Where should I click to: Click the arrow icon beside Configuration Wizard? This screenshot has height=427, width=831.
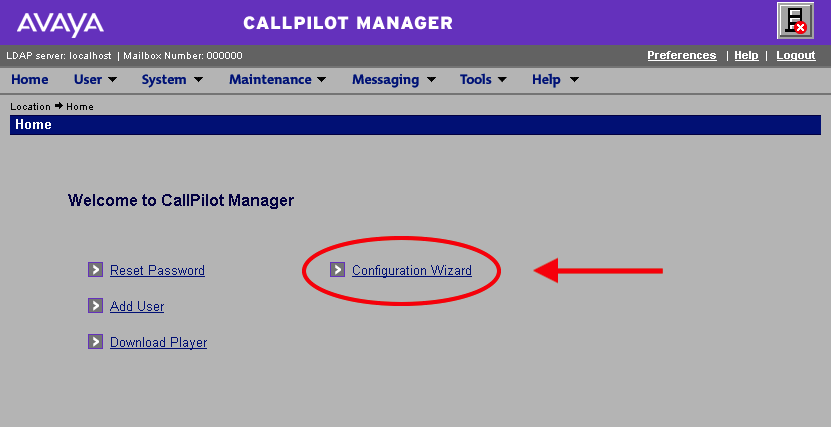[x=338, y=270]
